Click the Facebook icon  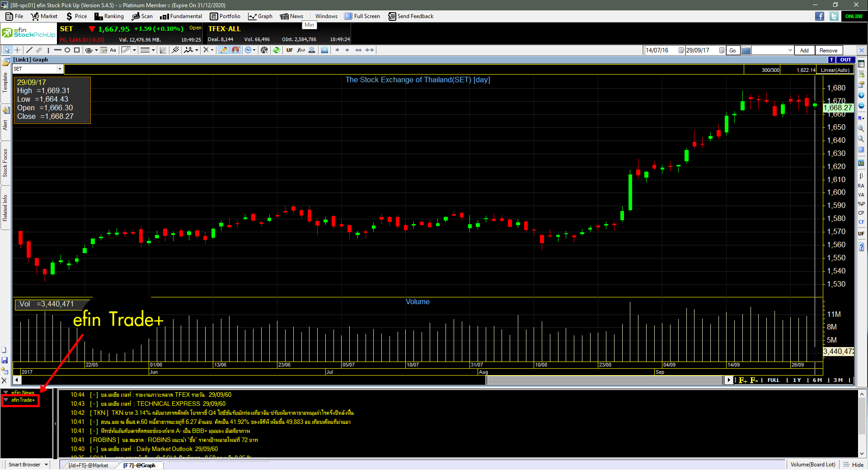820,16
